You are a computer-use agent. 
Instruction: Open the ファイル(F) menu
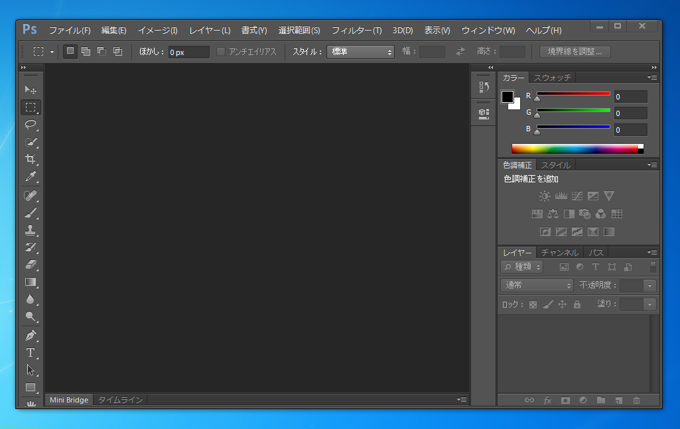(x=69, y=30)
